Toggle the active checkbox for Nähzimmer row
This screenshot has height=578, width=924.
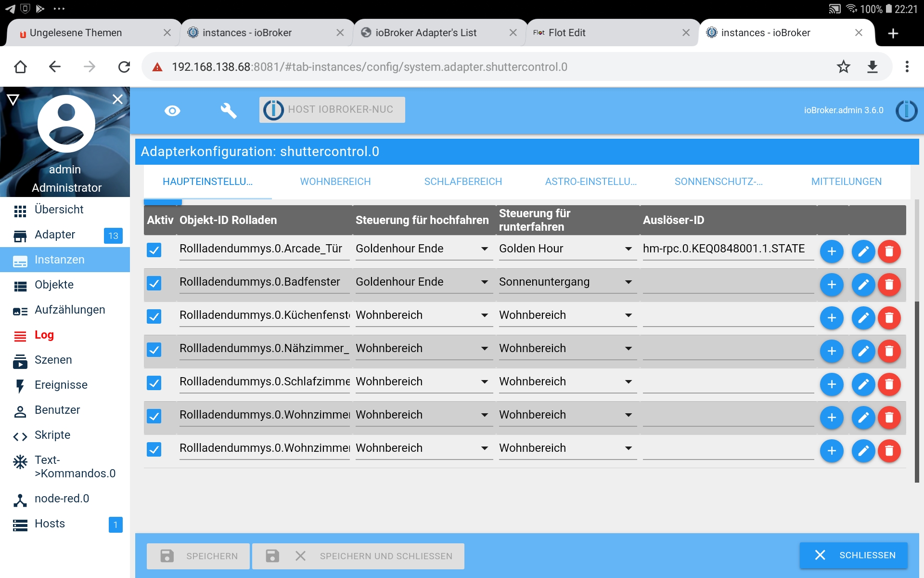click(x=154, y=349)
